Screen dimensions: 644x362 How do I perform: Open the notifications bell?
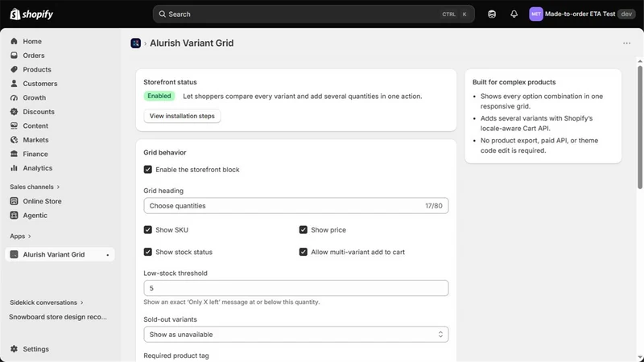[x=514, y=14]
